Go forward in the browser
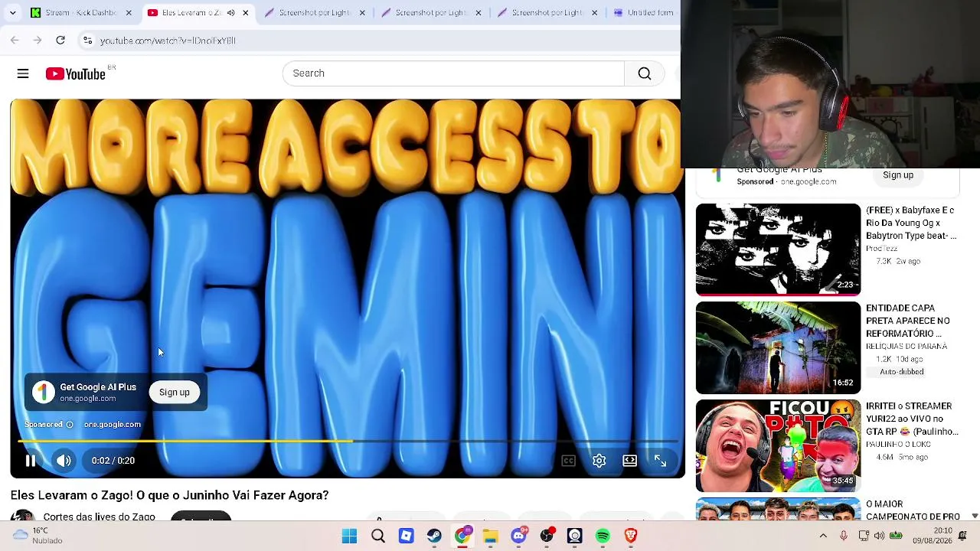This screenshot has height=551, width=980. coord(38,41)
